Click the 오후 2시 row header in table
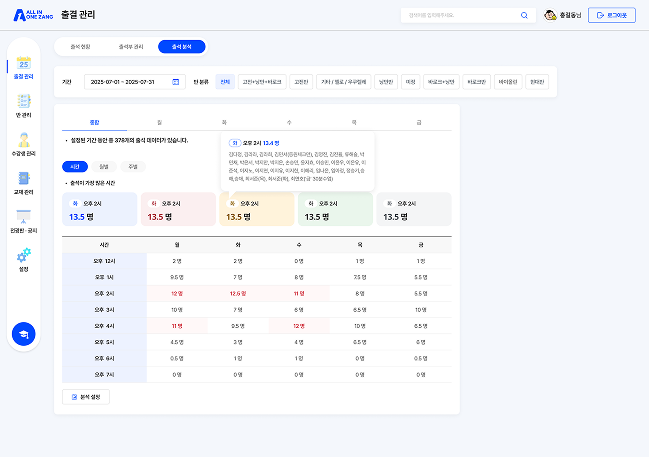Image resolution: width=649 pixels, height=457 pixels. (x=104, y=293)
